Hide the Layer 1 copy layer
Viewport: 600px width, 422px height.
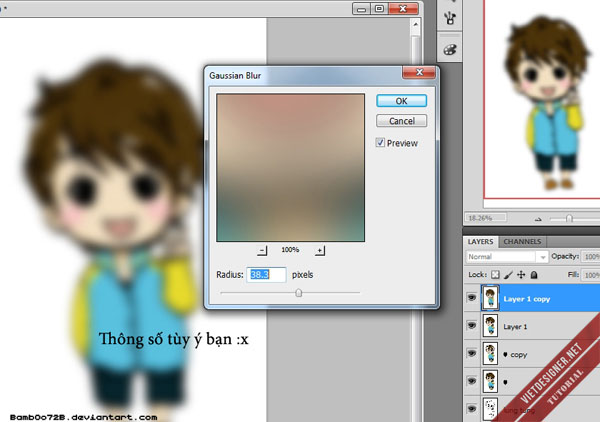472,298
